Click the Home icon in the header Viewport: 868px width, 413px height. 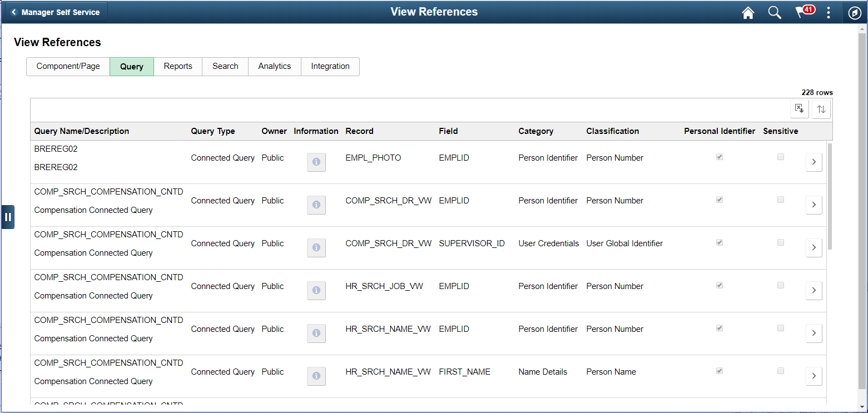(x=748, y=12)
